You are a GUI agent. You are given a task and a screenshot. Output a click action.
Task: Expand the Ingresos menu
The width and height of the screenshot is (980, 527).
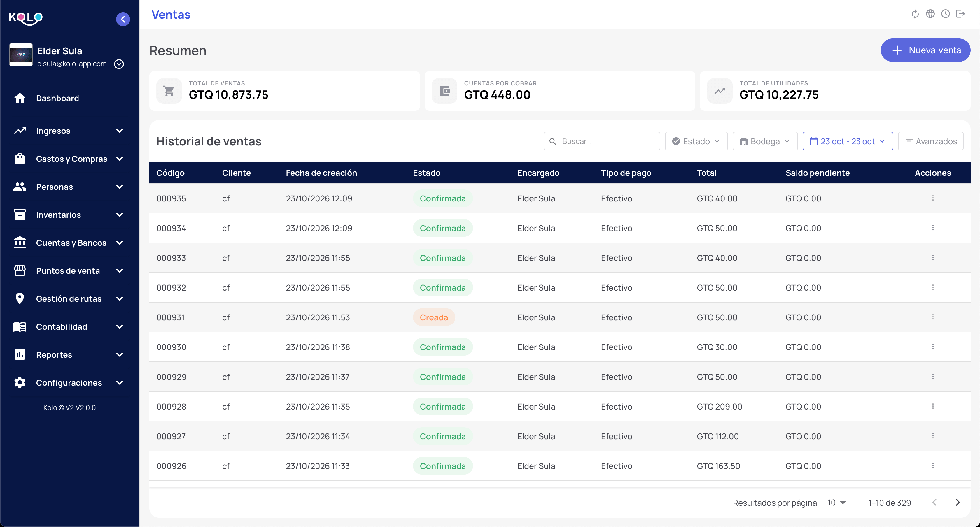[69, 131]
